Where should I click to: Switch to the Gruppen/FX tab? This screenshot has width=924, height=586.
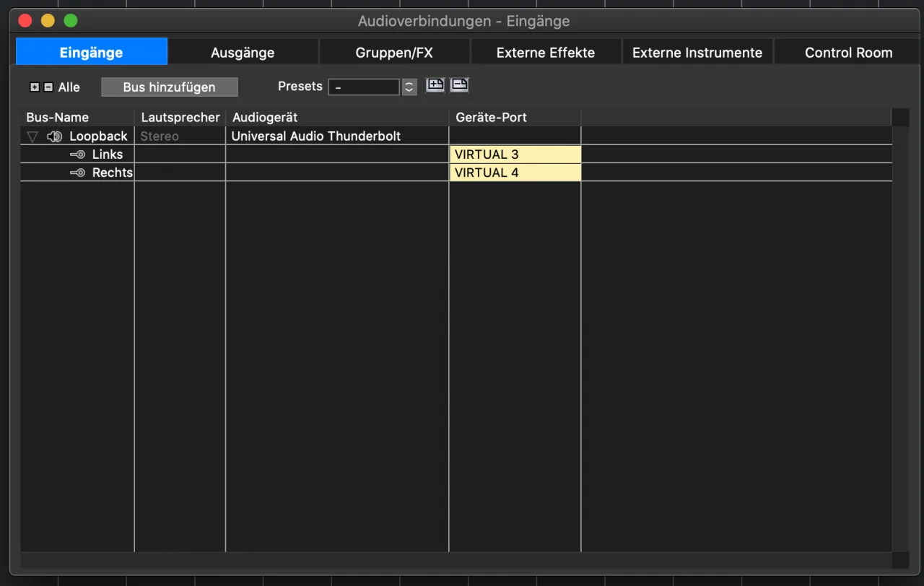click(394, 53)
